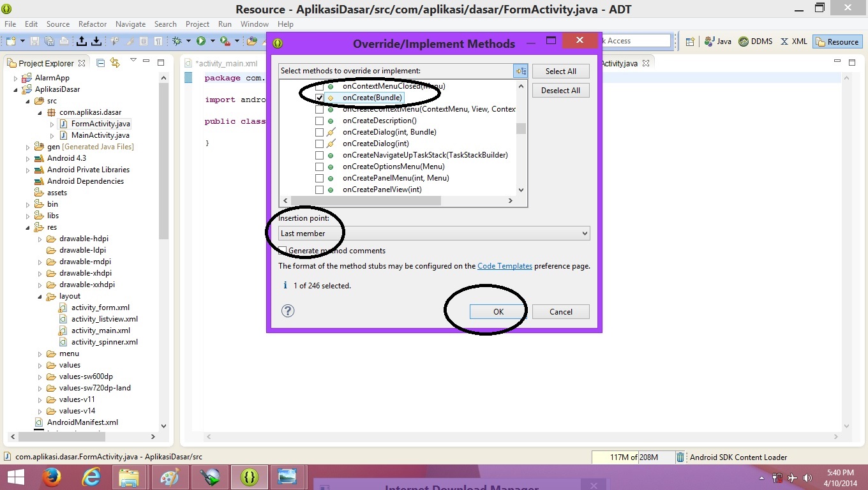Click the Windows Start button
Image resolution: width=868 pixels, height=490 pixels.
coord(15,477)
